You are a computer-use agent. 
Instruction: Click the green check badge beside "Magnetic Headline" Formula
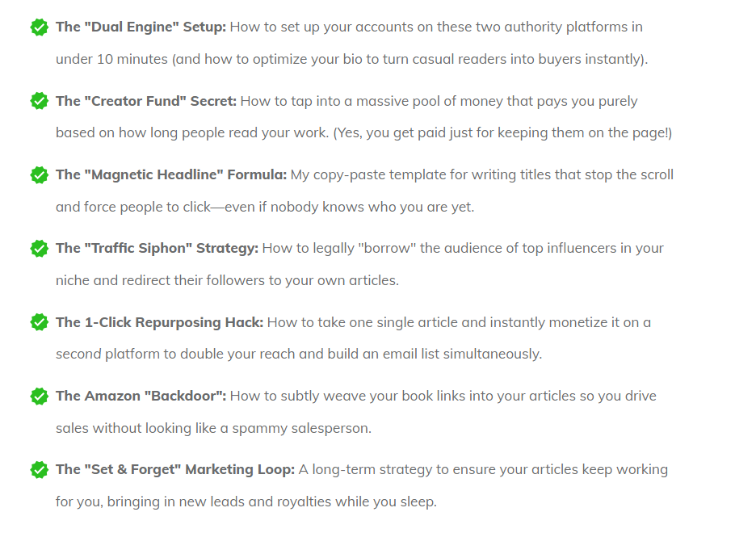39,175
